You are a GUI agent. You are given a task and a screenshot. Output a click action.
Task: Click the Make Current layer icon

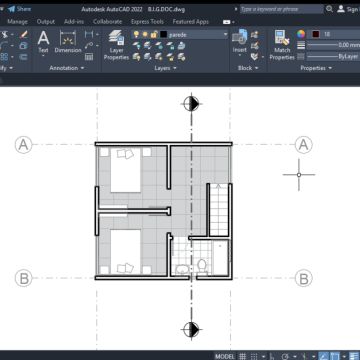(181, 46)
